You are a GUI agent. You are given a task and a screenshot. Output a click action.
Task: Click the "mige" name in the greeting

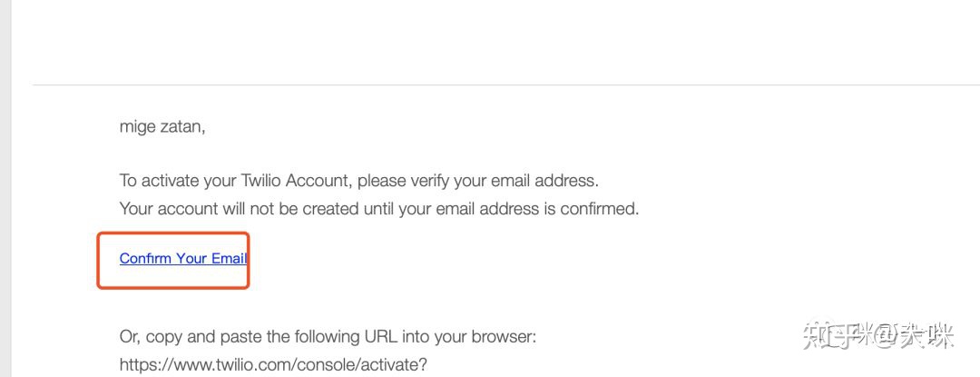point(138,127)
